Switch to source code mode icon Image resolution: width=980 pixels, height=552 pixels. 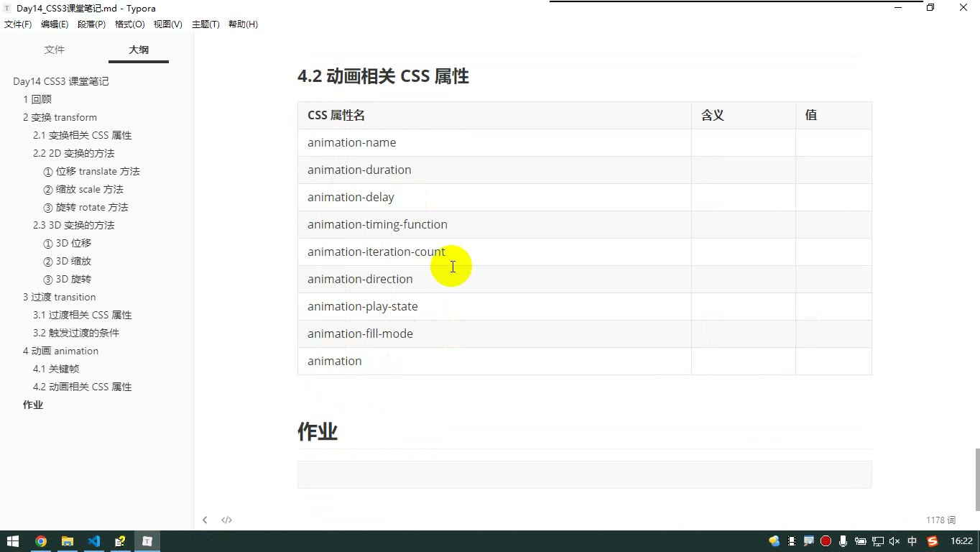pyautogui.click(x=226, y=520)
